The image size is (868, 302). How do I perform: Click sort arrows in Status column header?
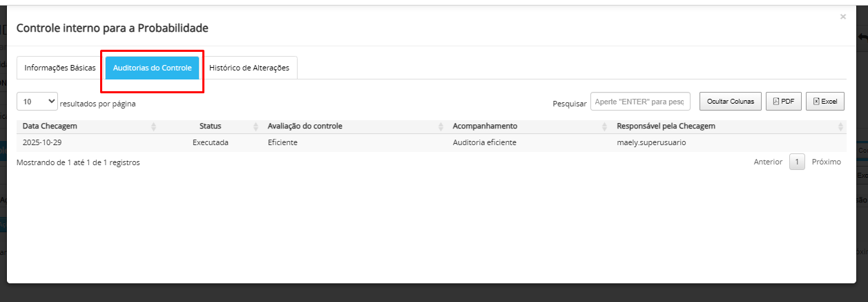point(255,126)
